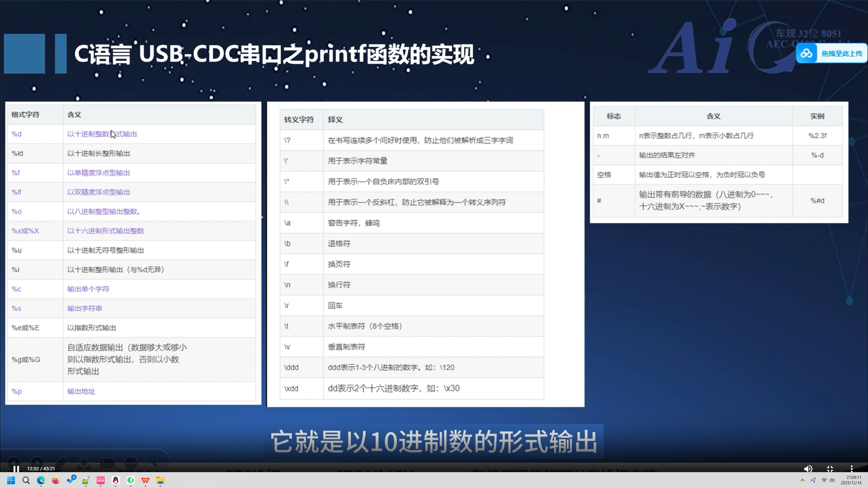Mute system audio via tray speaker icon

tap(832, 481)
